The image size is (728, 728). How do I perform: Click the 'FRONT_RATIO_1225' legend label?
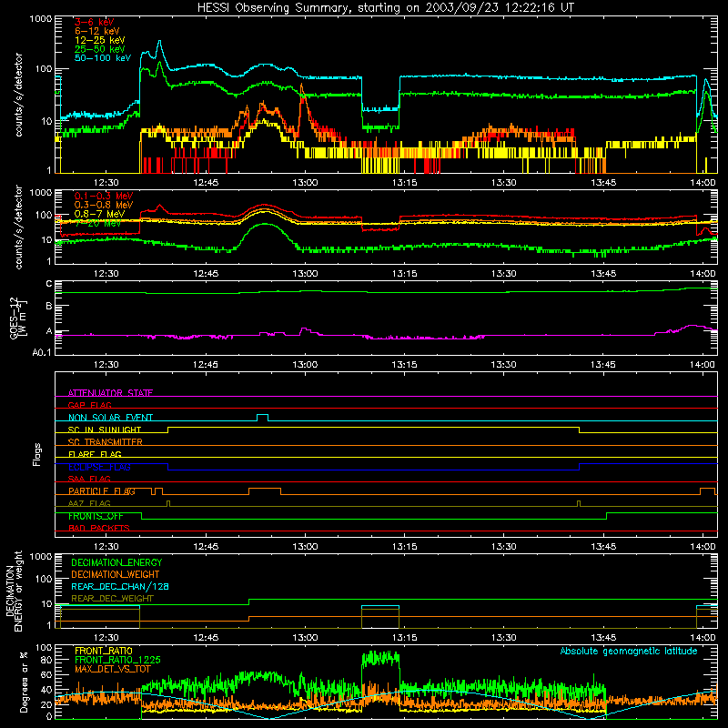(x=117, y=660)
